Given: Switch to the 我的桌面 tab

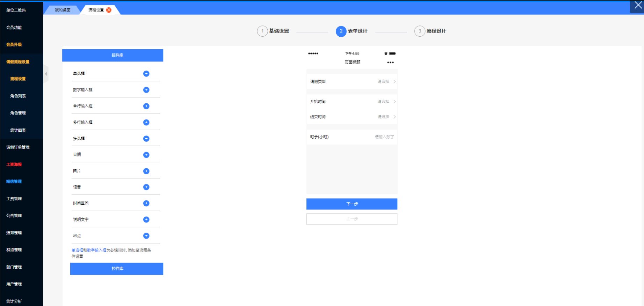Looking at the screenshot, I should (63, 10).
